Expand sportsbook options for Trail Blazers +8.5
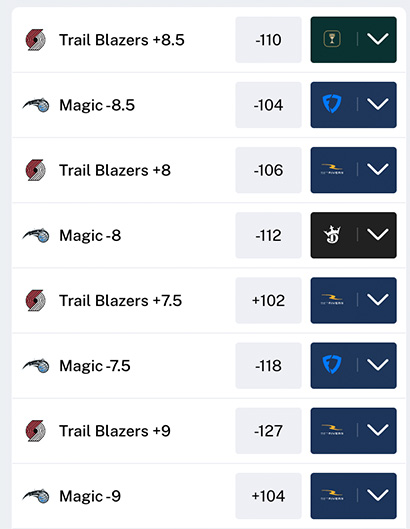The height and width of the screenshot is (529, 410). [378, 39]
